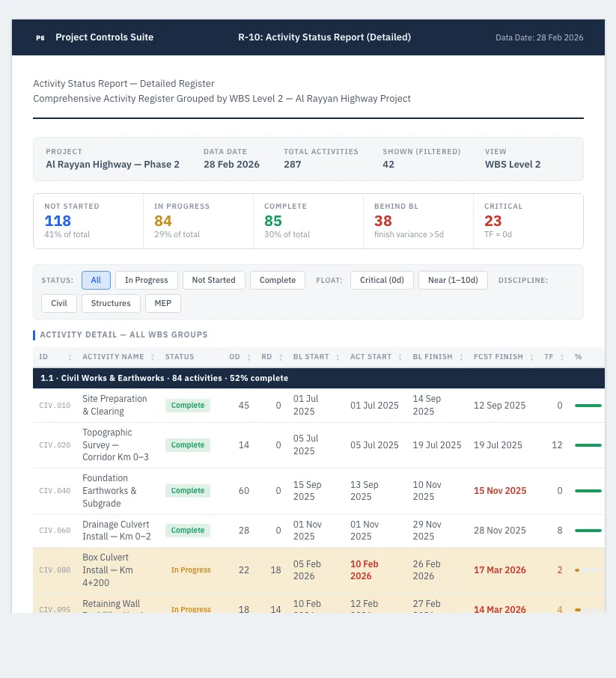Image resolution: width=616 pixels, height=678 pixels.
Task: Enable the Near (1–10d) float filter
Action: coord(453,280)
